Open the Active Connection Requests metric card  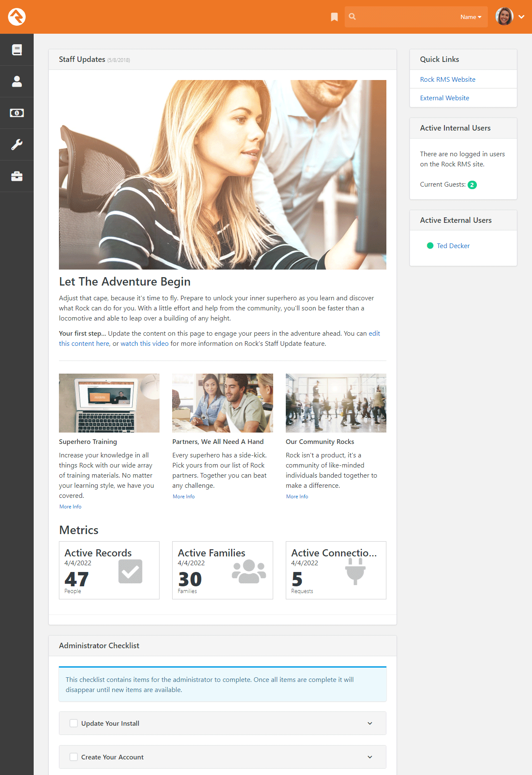[336, 570]
